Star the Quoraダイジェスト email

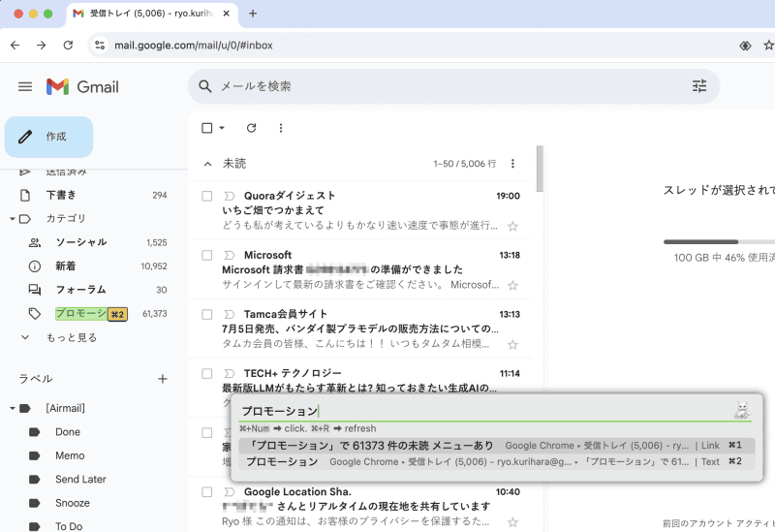[513, 227]
